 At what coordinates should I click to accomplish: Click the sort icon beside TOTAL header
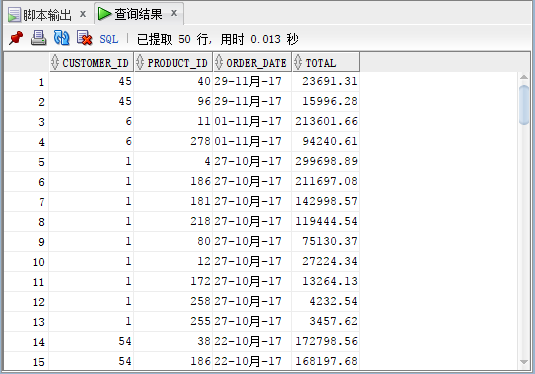(x=298, y=62)
